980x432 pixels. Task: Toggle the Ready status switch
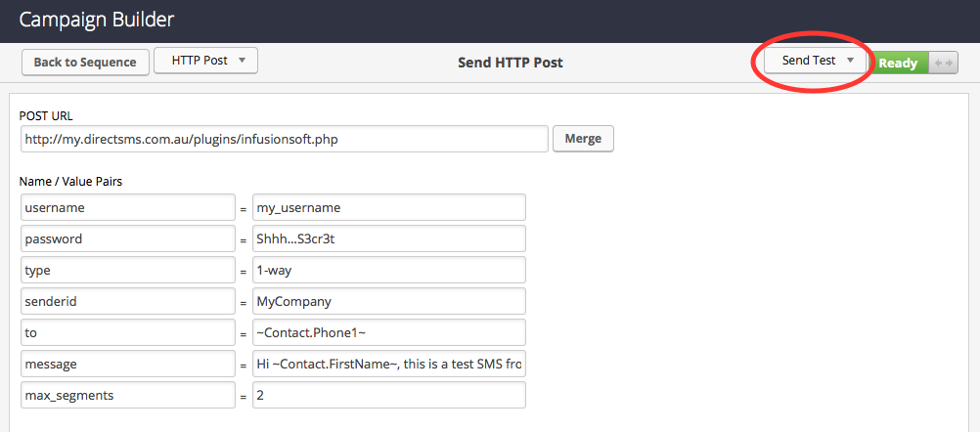coord(914,64)
